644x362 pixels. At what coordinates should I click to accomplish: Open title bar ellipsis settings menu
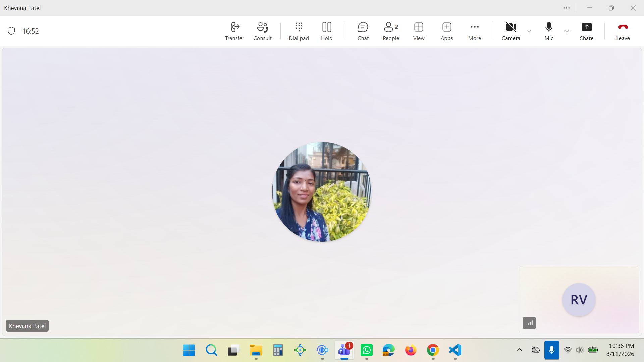tap(566, 8)
